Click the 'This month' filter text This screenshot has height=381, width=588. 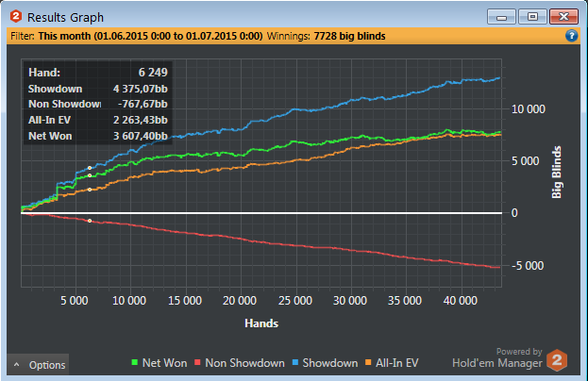point(64,36)
